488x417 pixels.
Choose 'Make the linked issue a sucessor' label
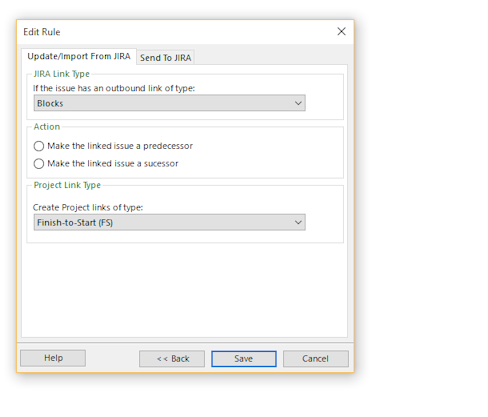click(113, 164)
